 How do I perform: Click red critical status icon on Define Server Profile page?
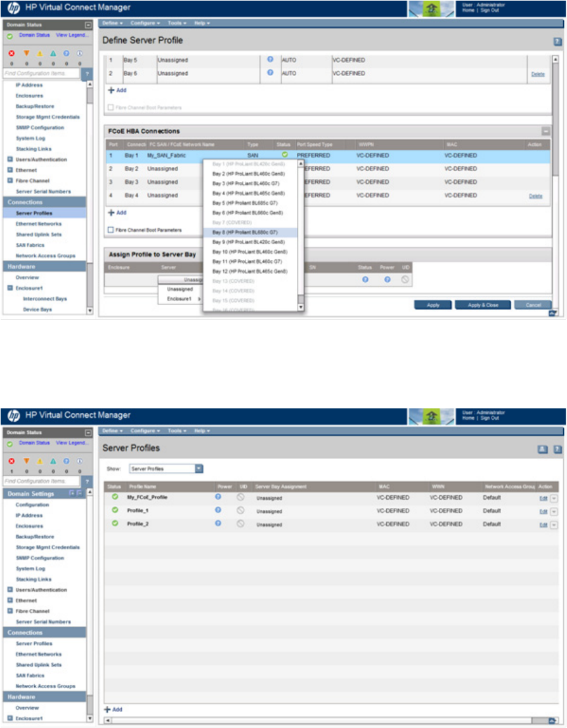[x=11, y=53]
